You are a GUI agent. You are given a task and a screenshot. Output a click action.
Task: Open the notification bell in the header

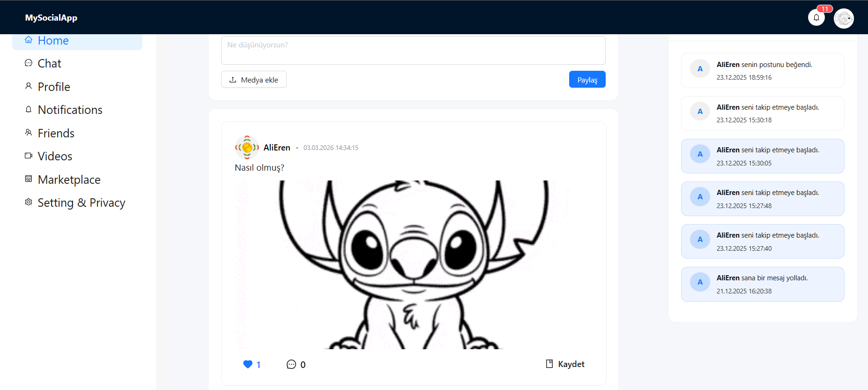tap(816, 18)
